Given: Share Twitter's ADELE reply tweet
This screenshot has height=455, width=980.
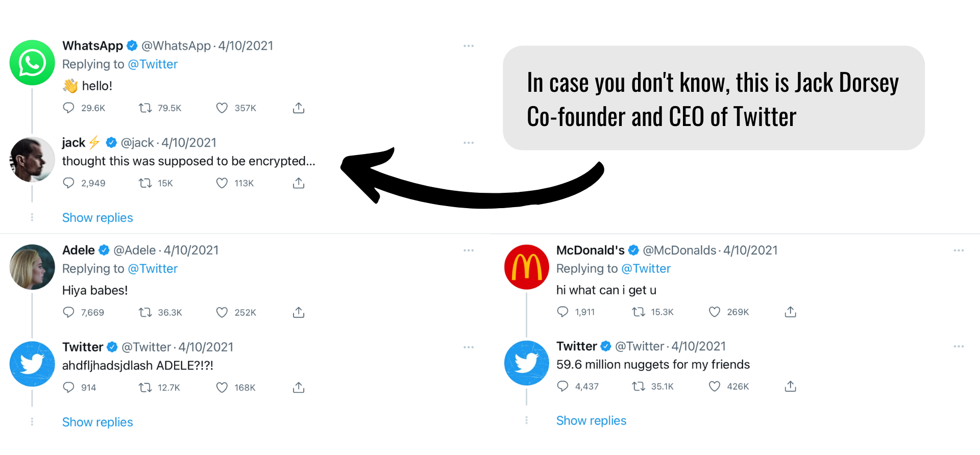Looking at the screenshot, I should click(299, 388).
